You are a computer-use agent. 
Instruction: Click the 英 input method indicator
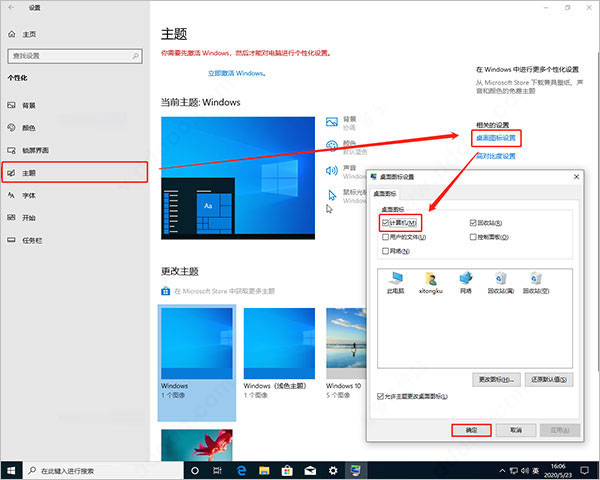(x=536, y=470)
